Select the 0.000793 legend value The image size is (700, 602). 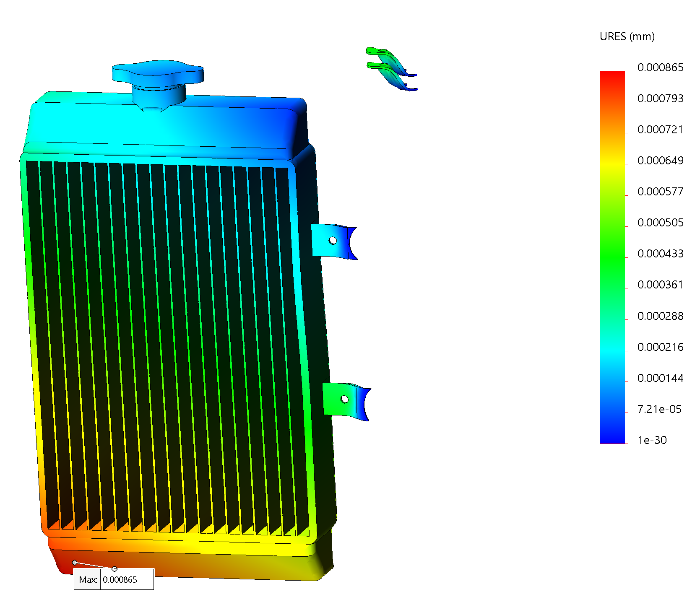click(x=660, y=99)
